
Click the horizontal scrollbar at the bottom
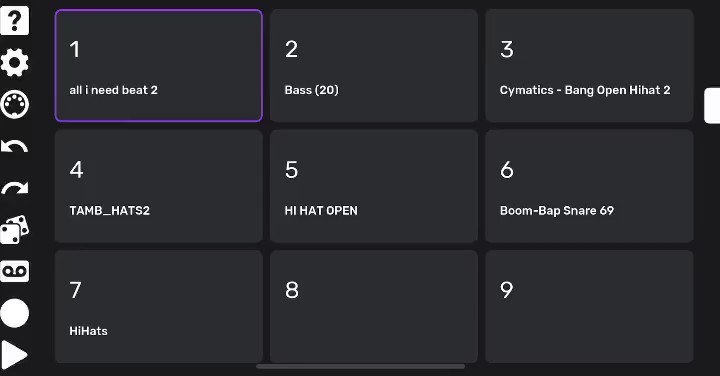pyautogui.click(x=360, y=366)
